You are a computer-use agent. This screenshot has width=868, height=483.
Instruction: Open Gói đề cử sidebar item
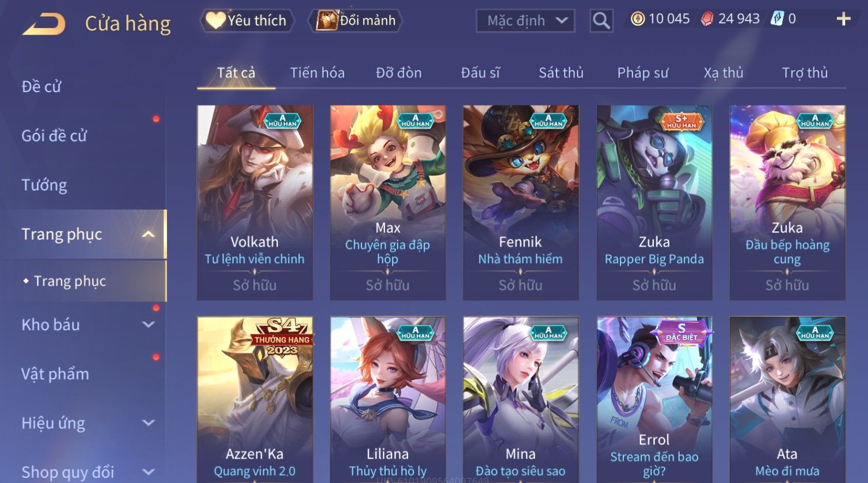[x=54, y=136]
